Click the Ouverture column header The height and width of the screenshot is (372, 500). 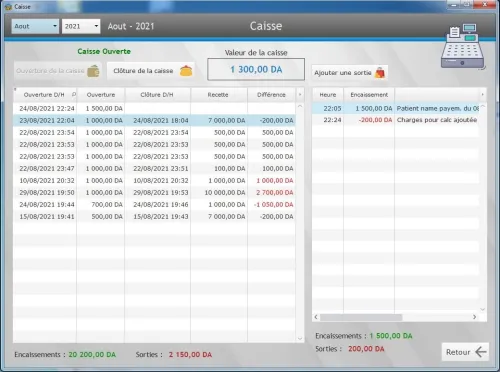(101, 95)
